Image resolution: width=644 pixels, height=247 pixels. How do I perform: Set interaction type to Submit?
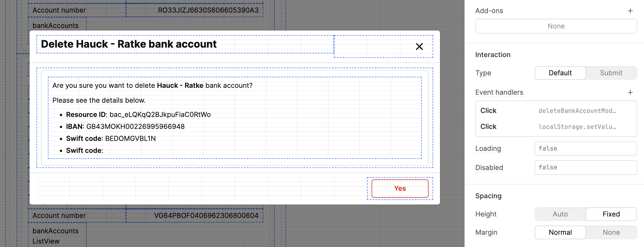[x=611, y=73]
